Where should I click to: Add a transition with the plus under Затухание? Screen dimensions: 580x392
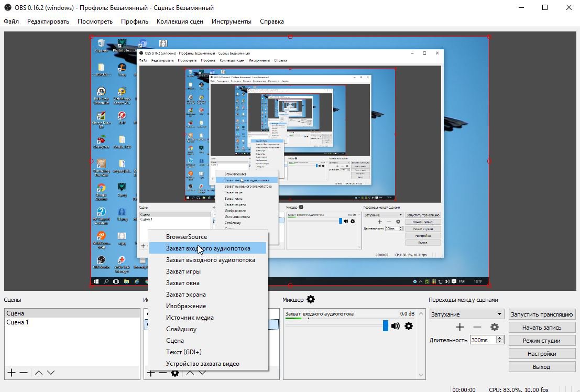pyautogui.click(x=460, y=327)
